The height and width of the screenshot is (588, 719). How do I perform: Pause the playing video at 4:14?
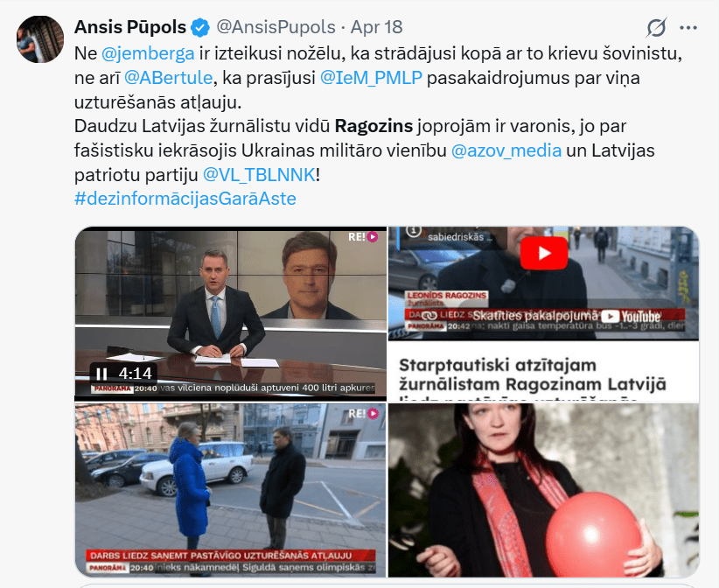pos(101,374)
